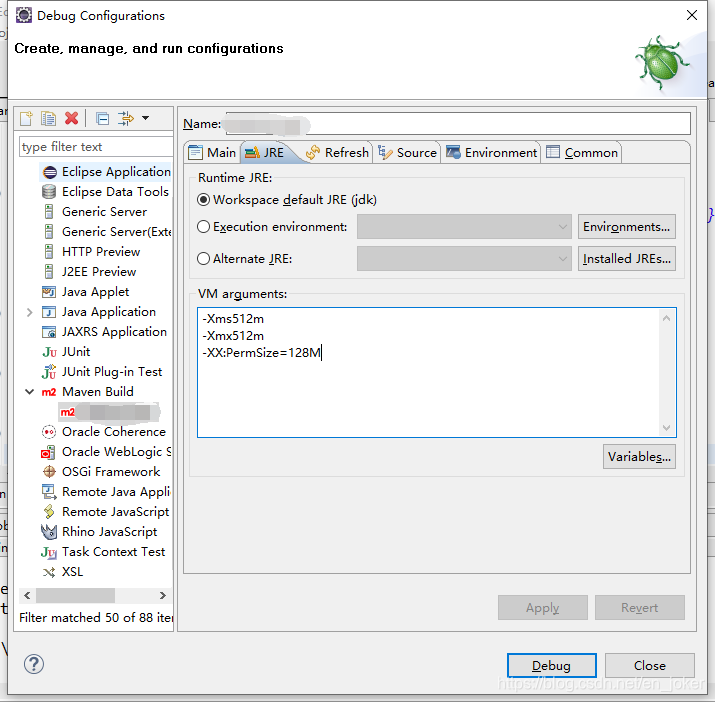The image size is (715, 702).
Task: Click the HTTP Preview icon
Action: pyautogui.click(x=49, y=252)
